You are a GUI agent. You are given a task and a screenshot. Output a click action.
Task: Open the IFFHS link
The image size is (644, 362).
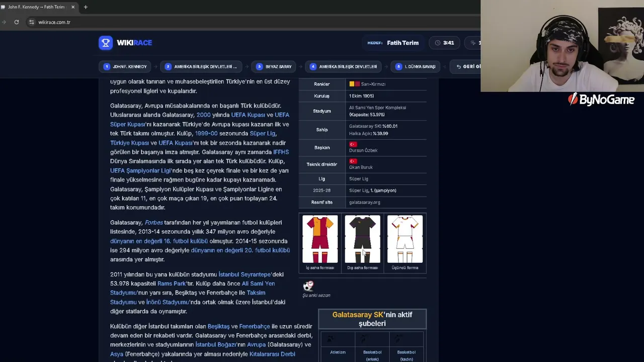click(x=281, y=152)
